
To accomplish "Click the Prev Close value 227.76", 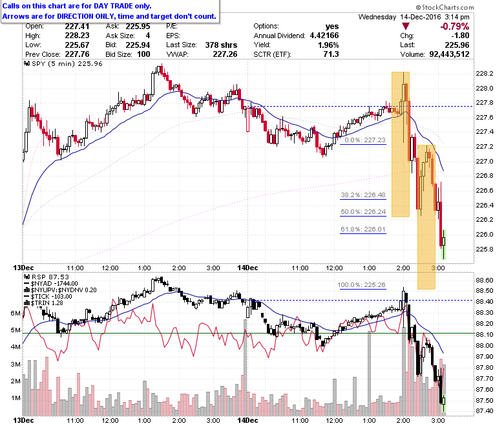I will 77,54.
